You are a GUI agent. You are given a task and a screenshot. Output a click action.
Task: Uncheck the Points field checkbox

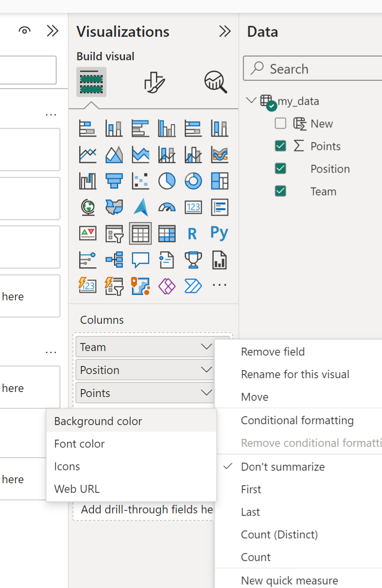(281, 146)
